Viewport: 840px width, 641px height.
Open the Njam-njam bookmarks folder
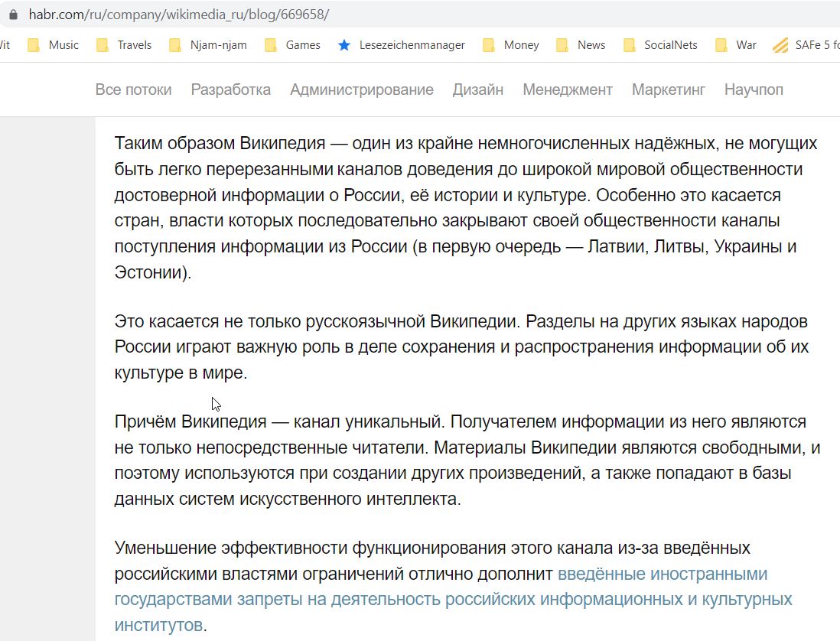coord(208,45)
